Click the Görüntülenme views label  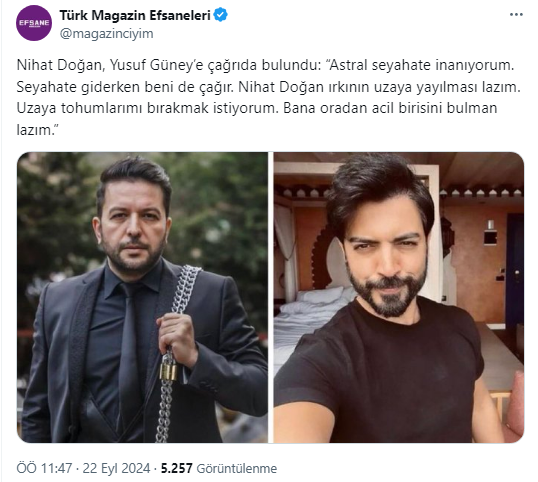(236, 468)
